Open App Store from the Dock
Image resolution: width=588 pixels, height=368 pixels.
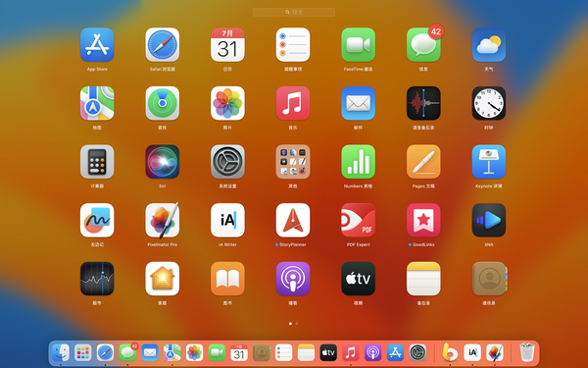395,352
